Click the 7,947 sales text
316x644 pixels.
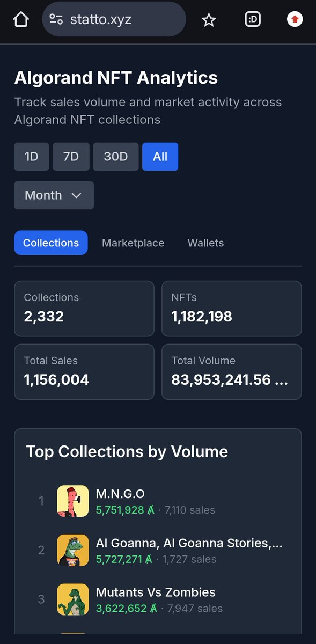[195, 609]
